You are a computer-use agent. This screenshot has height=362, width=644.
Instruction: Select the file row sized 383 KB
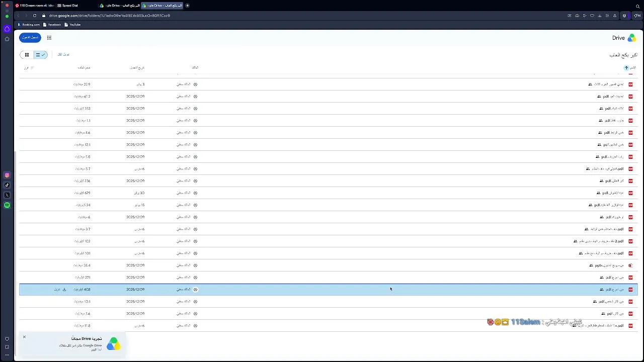(x=329, y=109)
